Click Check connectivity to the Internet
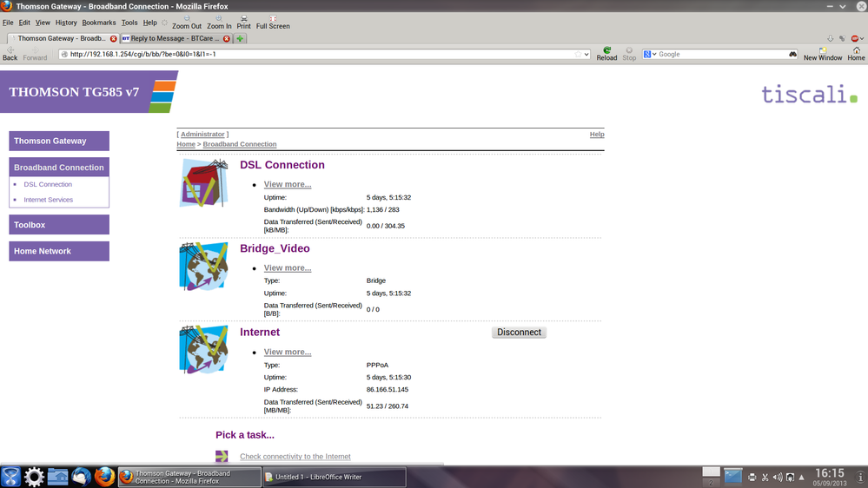This screenshot has height=488, width=868. [295, 457]
